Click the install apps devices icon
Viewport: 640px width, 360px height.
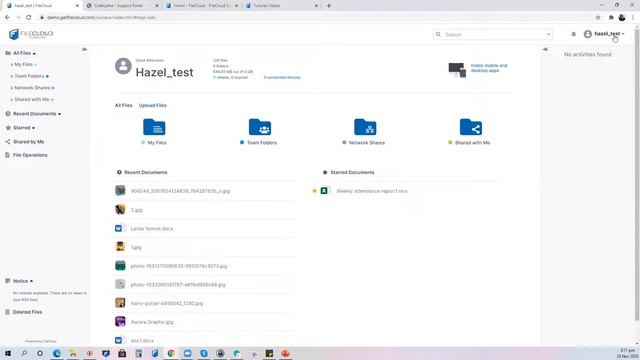[x=457, y=70]
